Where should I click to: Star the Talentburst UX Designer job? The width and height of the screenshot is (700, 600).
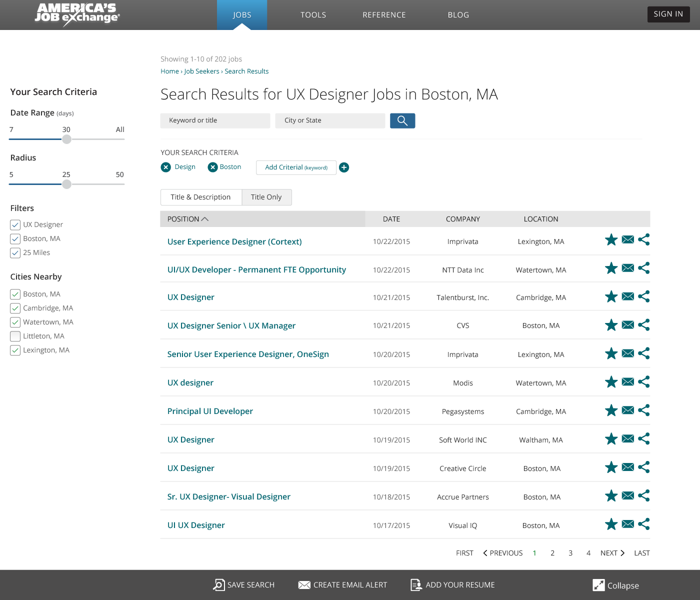611,297
